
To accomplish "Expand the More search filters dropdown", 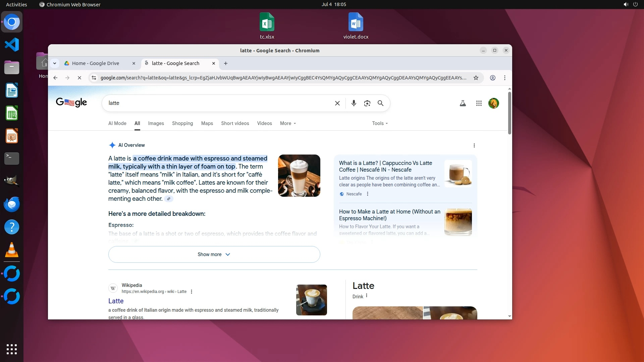I will coord(288,123).
